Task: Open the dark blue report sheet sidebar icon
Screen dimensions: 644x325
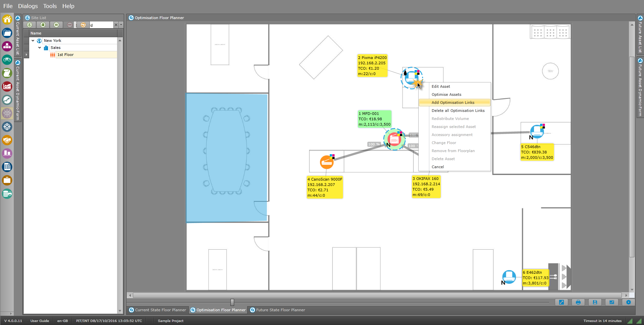Action: (7, 167)
